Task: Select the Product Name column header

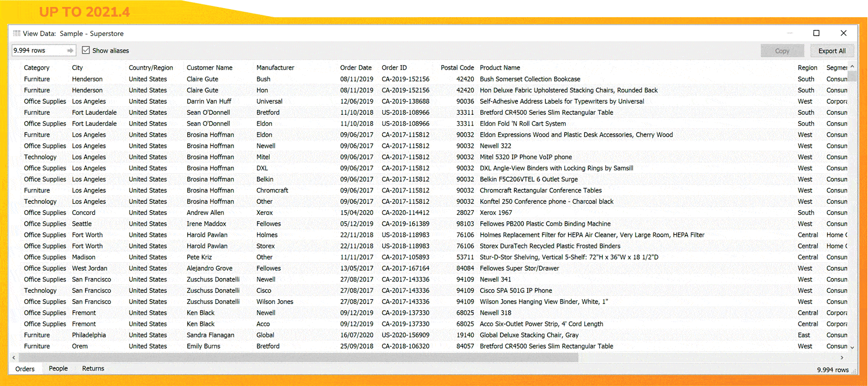Action: tap(500, 68)
